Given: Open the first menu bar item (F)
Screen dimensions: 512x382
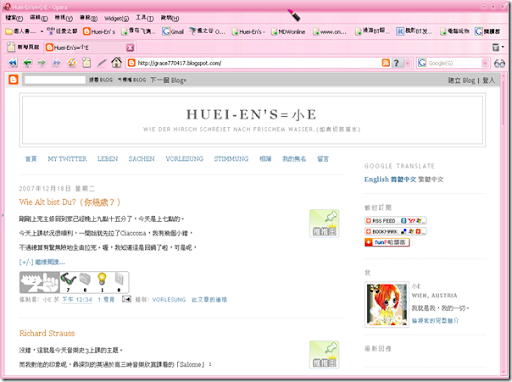Looking at the screenshot, I should [x=14, y=18].
